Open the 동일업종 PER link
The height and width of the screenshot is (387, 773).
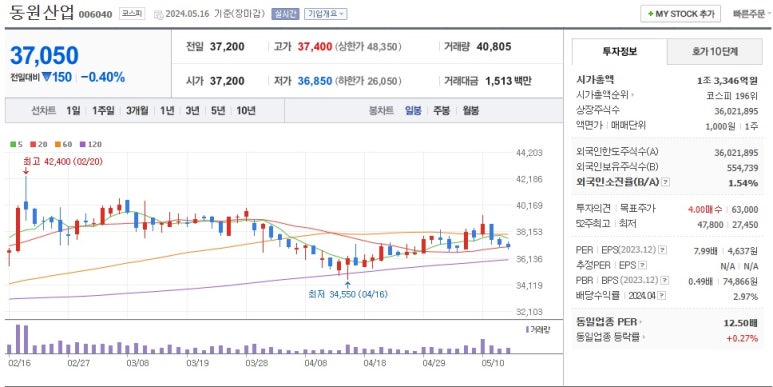[x=609, y=322]
